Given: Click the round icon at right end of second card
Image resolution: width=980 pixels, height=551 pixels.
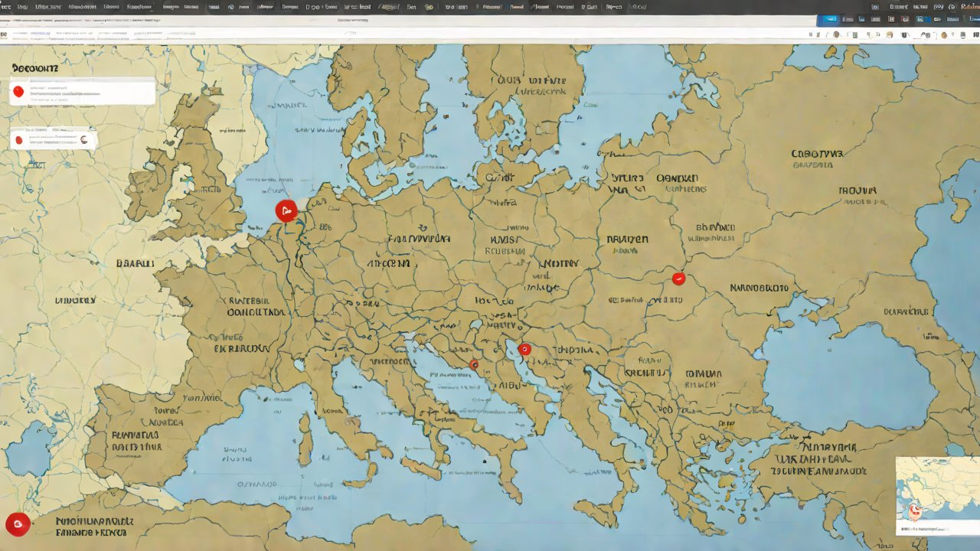Looking at the screenshot, I should [85, 140].
